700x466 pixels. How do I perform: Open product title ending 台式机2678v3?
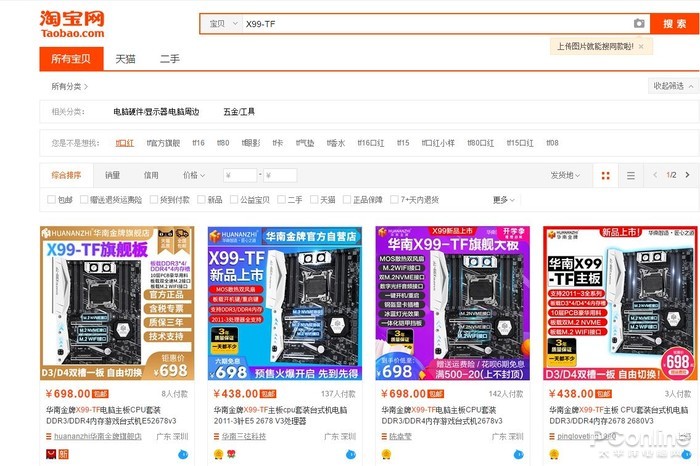(442, 415)
